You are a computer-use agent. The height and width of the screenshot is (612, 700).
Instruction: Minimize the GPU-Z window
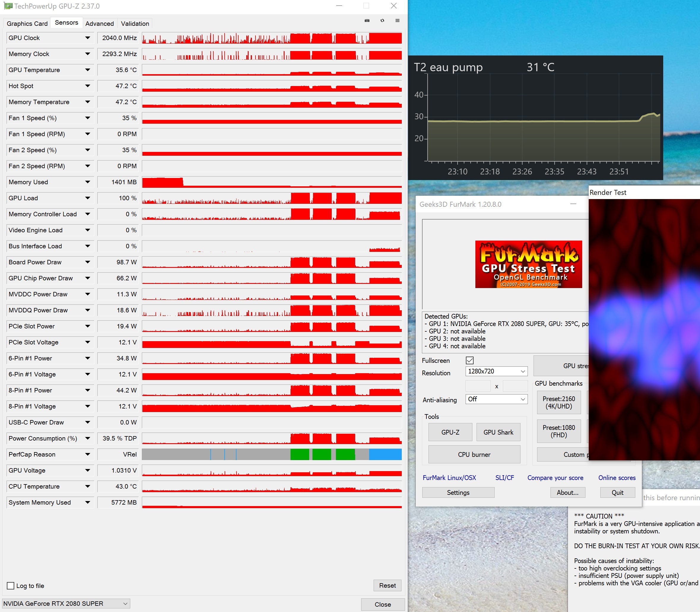(x=339, y=6)
